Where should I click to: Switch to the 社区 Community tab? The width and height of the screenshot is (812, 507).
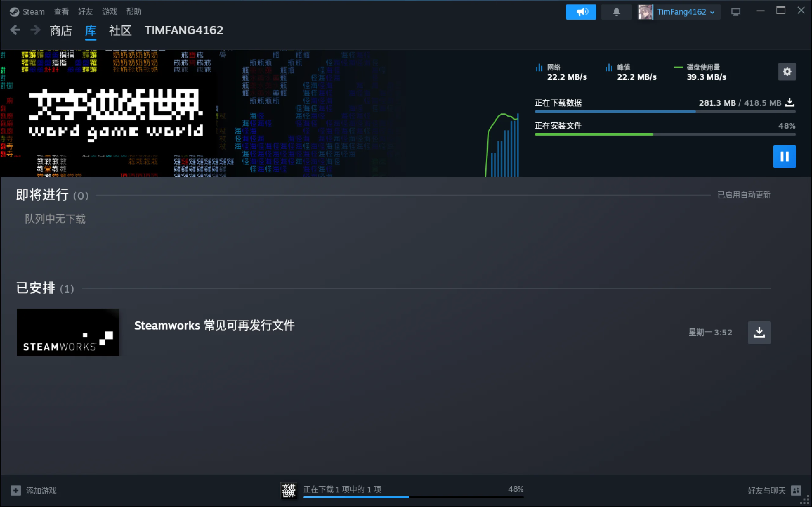coord(120,31)
